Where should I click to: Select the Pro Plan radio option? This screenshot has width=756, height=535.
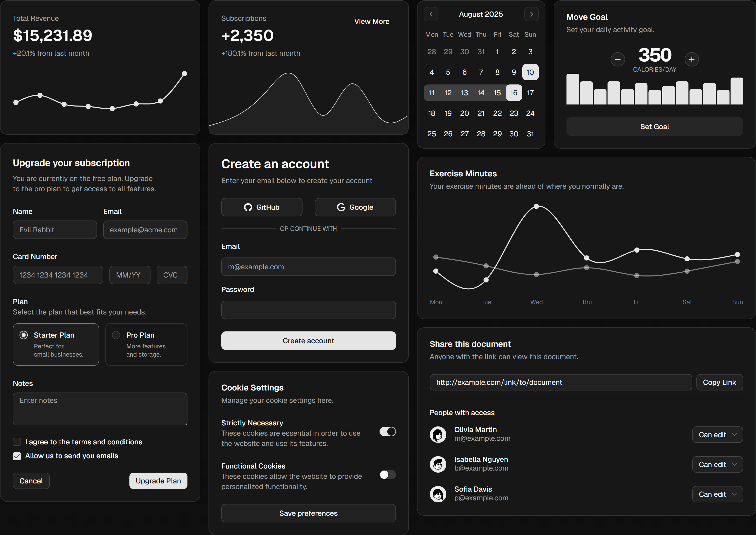tap(116, 335)
